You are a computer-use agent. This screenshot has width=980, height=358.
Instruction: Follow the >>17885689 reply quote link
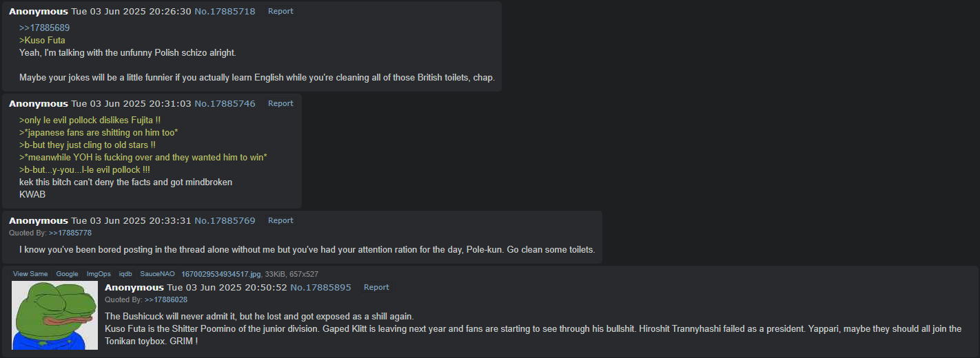click(x=44, y=28)
